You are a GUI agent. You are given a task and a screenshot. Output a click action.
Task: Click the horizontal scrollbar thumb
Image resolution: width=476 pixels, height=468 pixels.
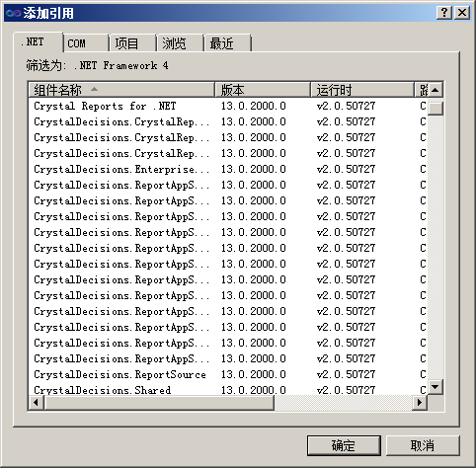point(159,402)
